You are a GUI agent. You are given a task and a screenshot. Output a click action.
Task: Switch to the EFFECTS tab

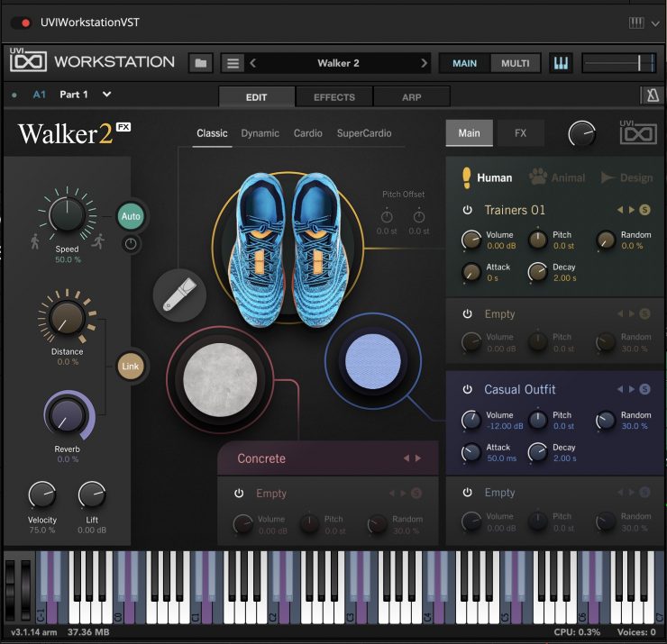[333, 96]
